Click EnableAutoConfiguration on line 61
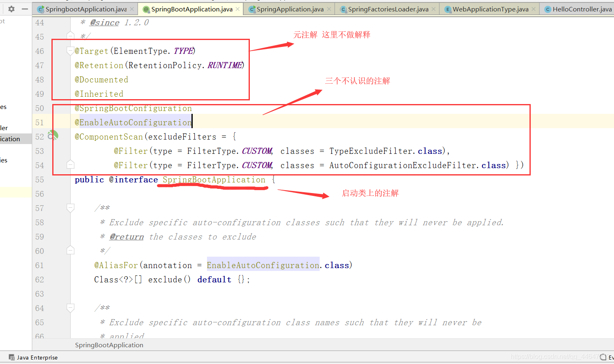Image resolution: width=614 pixels, height=364 pixels. (263, 265)
